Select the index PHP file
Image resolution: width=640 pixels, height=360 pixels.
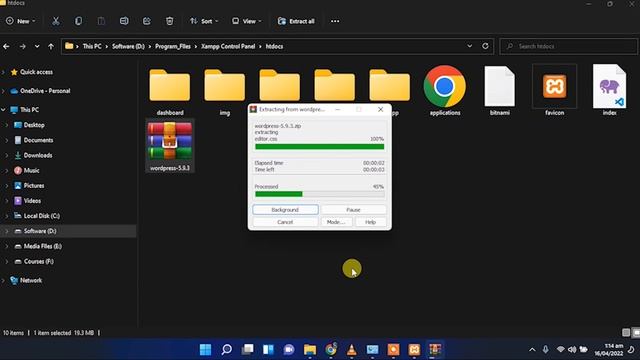coord(609,91)
